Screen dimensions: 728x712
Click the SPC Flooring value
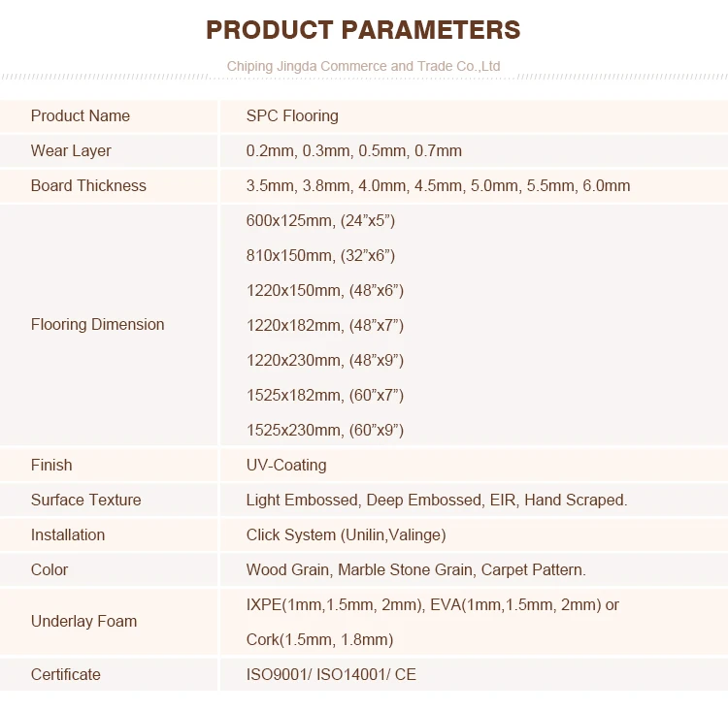coord(292,116)
